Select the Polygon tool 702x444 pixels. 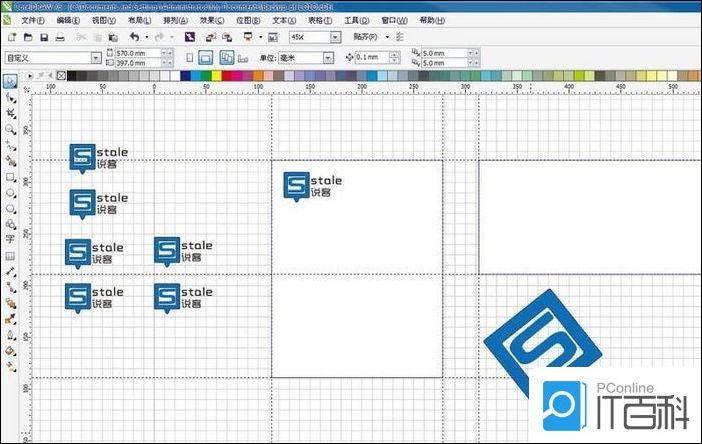[10, 209]
